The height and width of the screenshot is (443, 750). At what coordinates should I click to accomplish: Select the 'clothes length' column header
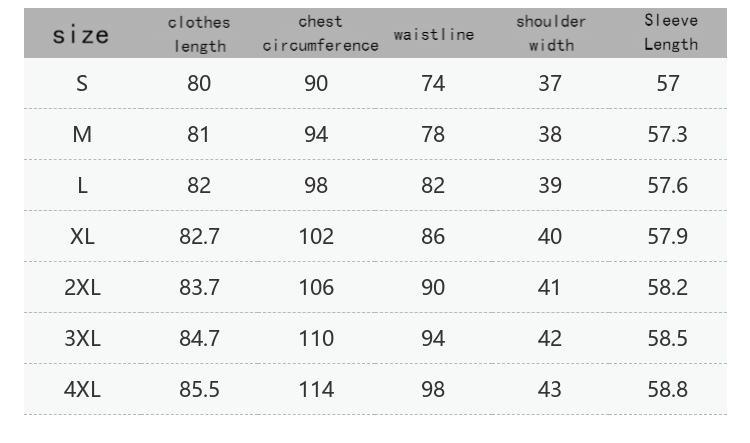(x=199, y=34)
